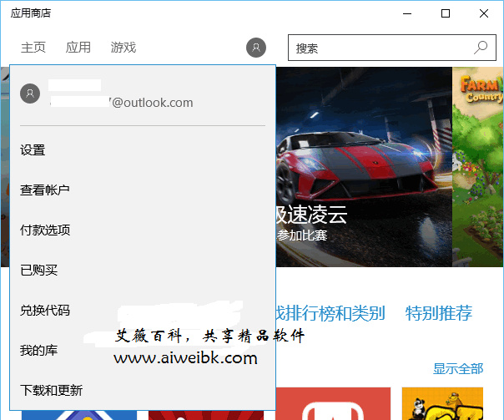Image resolution: width=504 pixels, height=420 pixels.
Task: Select 已购买 in the menu
Action: point(38,271)
